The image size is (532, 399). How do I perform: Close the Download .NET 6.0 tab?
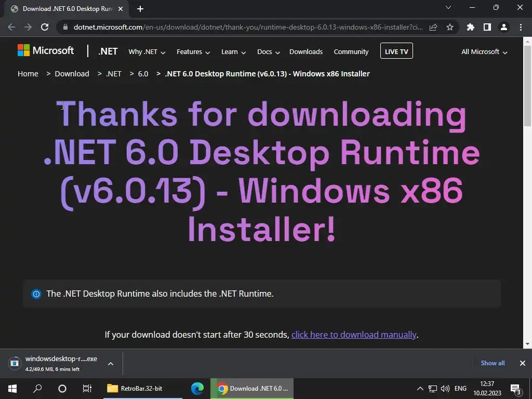[121, 9]
